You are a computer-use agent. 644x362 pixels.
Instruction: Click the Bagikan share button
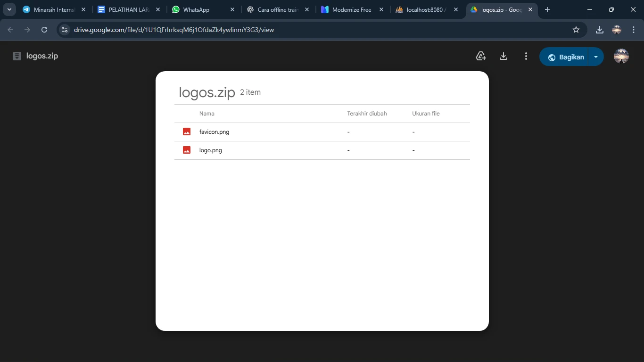[x=566, y=57]
